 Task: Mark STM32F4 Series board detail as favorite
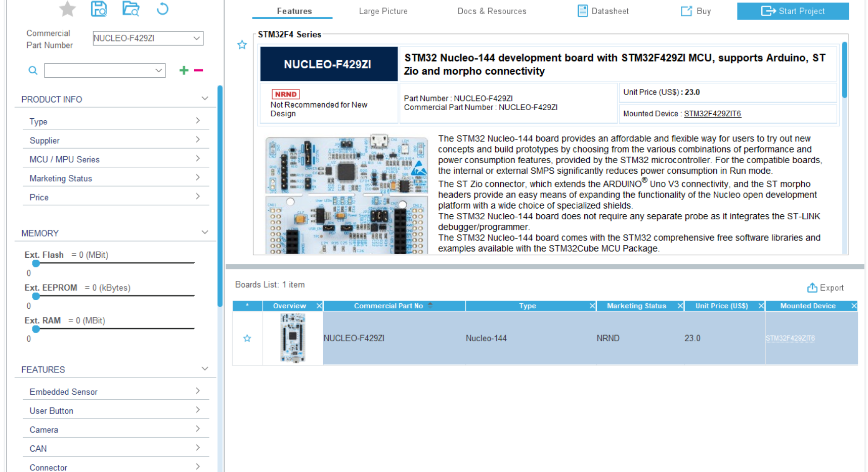[242, 45]
